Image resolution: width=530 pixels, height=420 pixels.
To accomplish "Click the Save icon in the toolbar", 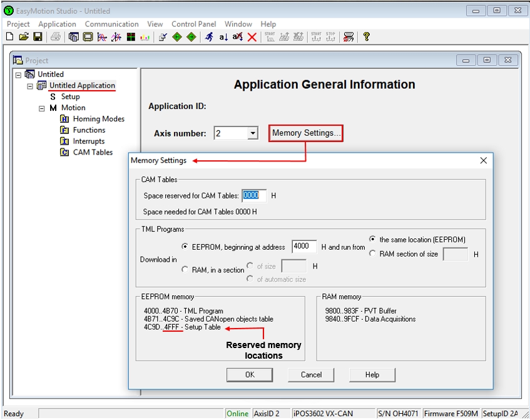I will click(x=39, y=36).
